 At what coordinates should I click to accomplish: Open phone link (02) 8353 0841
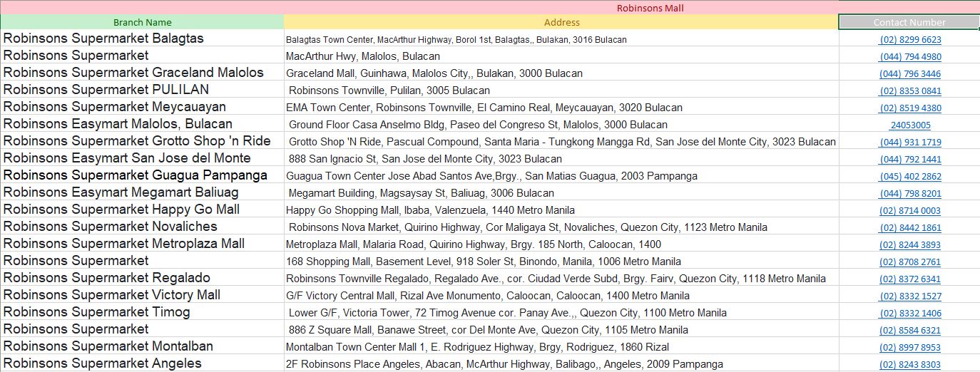point(910,91)
